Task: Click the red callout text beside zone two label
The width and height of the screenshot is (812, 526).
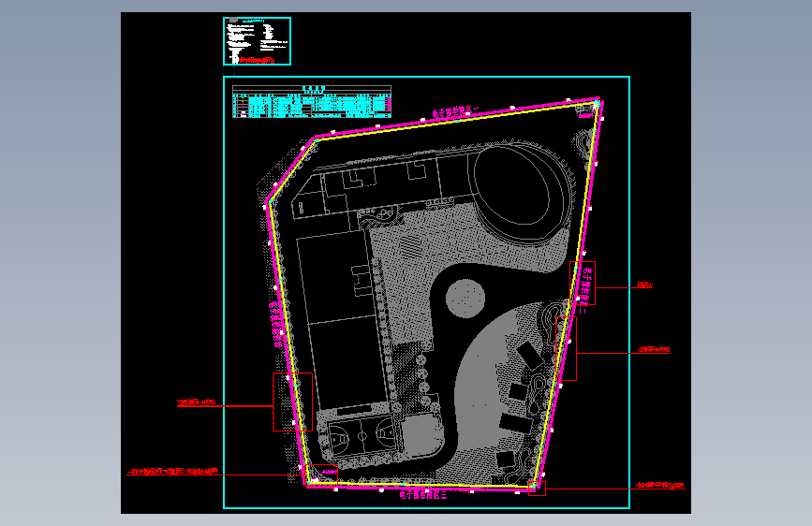Action: [x=644, y=285]
